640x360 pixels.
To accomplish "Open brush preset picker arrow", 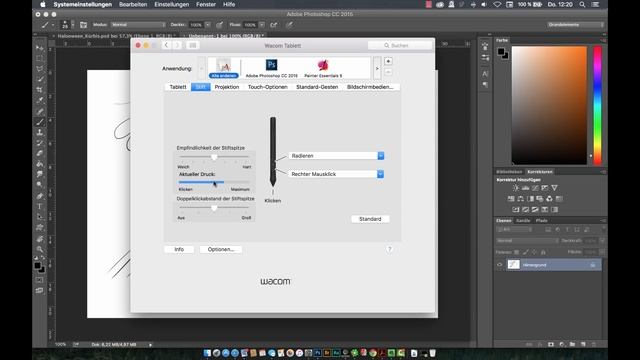I will click(x=73, y=25).
